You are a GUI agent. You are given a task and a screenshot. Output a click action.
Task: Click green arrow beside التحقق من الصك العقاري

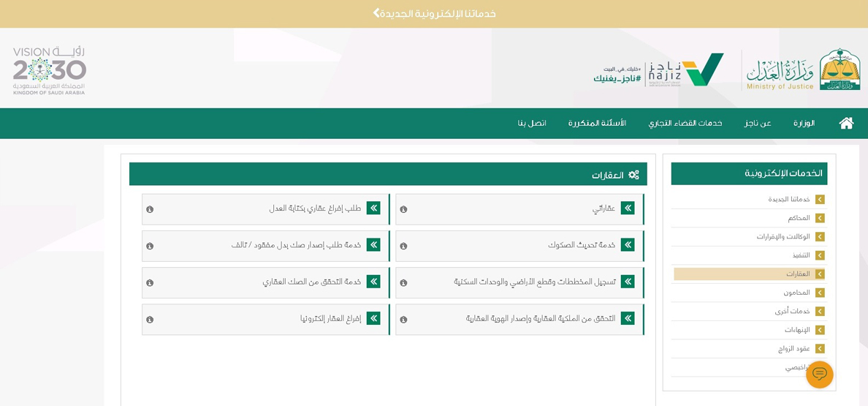[373, 282]
